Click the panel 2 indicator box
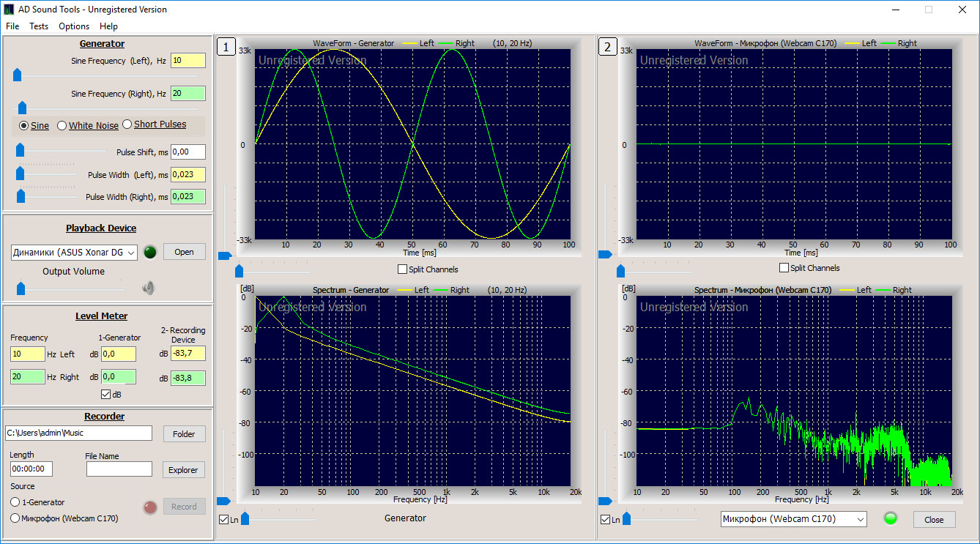Screen dimensions: 980x544 (608, 46)
